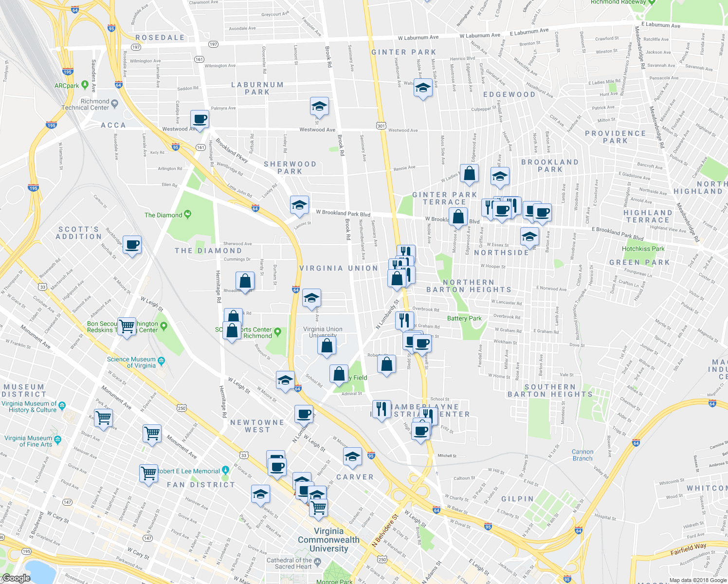Select the coffee cup marker on W Grace St
Screen dimensions: 728x584
(277, 469)
